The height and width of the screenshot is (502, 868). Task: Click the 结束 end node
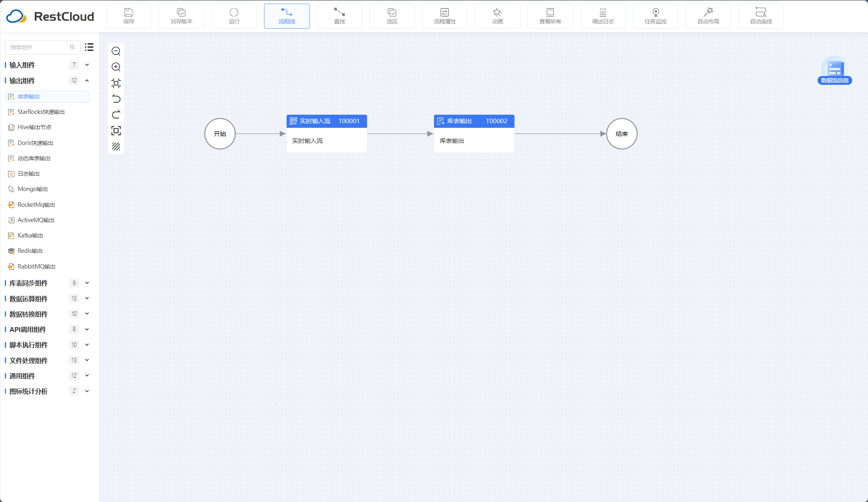[622, 134]
